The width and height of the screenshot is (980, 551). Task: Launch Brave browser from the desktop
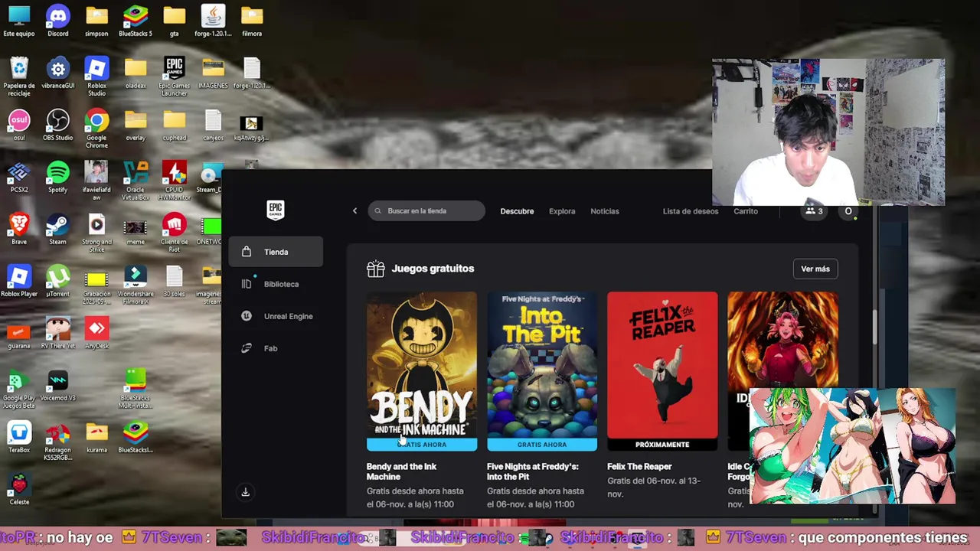pos(19,229)
